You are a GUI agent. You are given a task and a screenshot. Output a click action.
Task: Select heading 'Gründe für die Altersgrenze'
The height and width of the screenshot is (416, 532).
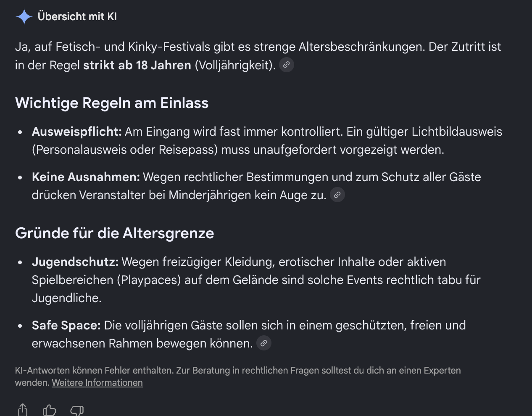point(115,233)
